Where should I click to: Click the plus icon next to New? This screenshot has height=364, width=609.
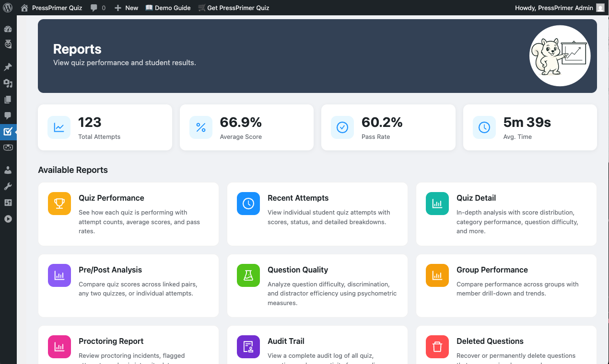118,8
